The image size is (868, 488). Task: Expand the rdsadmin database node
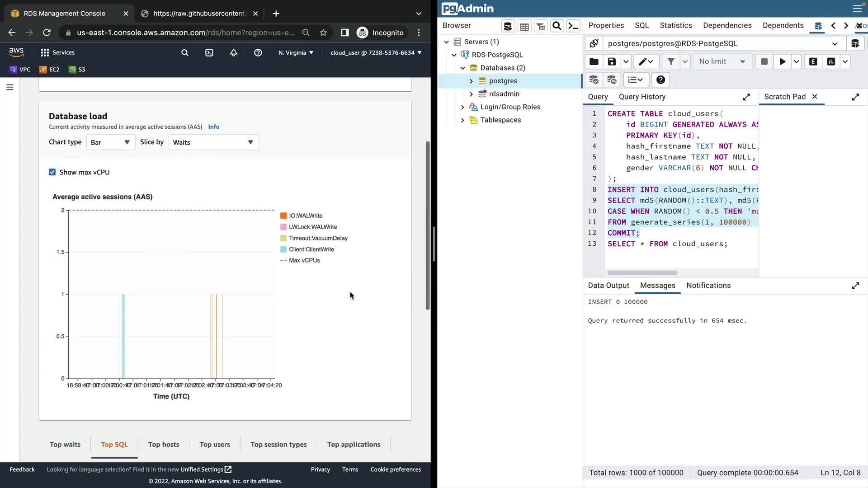click(471, 94)
